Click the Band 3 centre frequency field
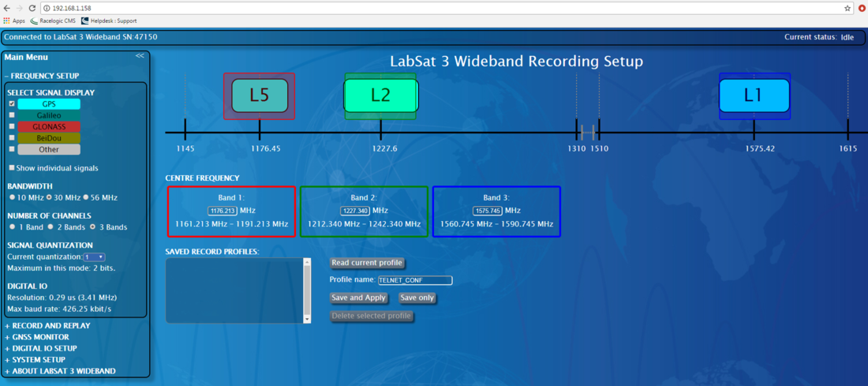Viewport: 868px width, 386px height. pos(488,211)
